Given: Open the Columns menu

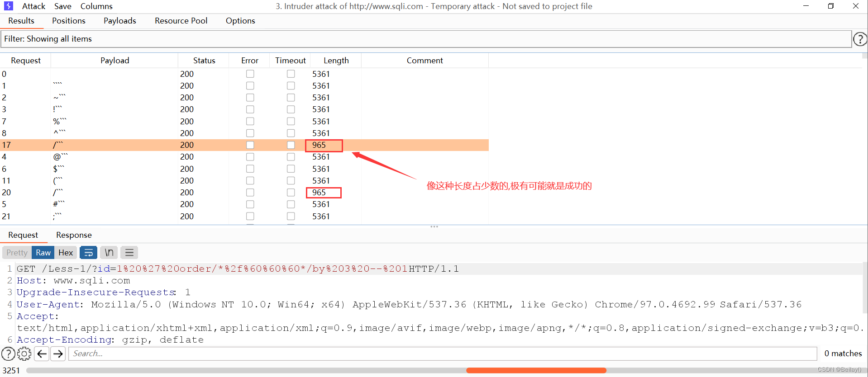Looking at the screenshot, I should (96, 6).
